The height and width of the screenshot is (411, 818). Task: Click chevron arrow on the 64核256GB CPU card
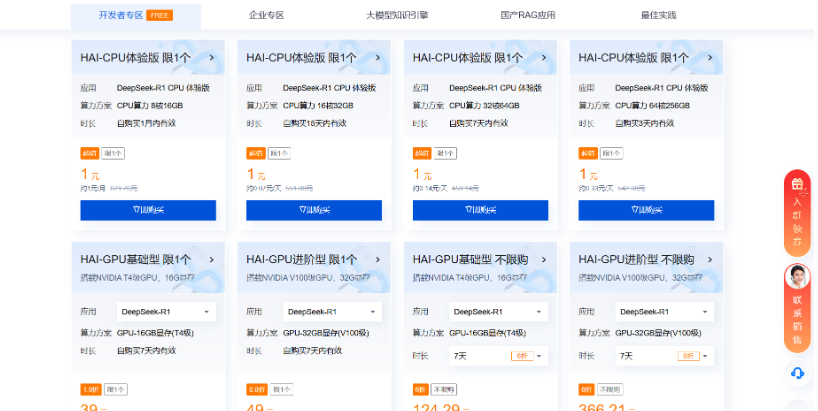point(710,57)
